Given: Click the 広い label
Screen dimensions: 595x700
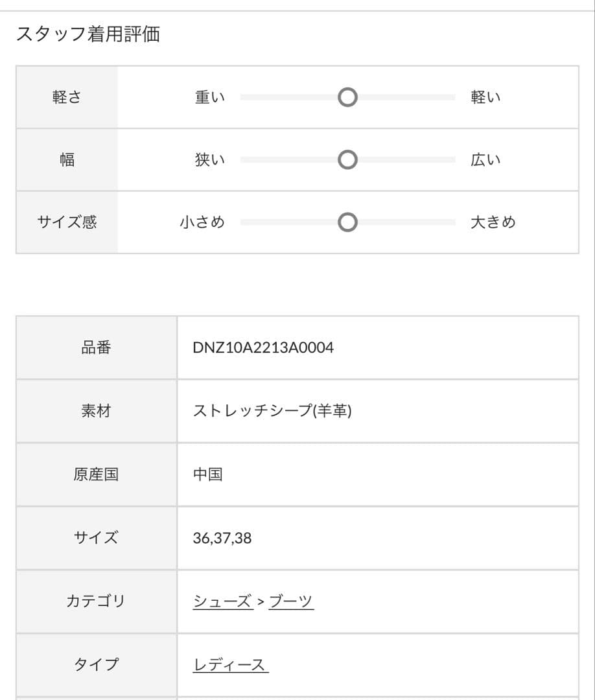Looking at the screenshot, I should tap(485, 159).
